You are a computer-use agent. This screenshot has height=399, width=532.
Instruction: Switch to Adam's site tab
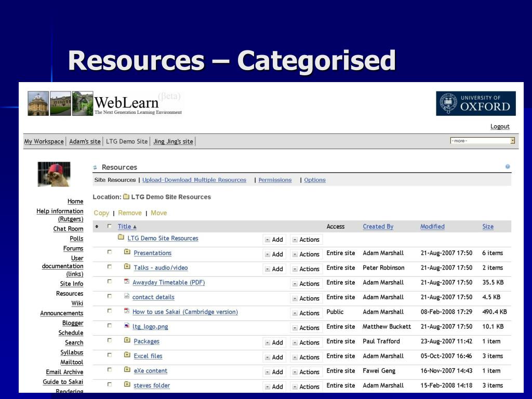click(85, 141)
